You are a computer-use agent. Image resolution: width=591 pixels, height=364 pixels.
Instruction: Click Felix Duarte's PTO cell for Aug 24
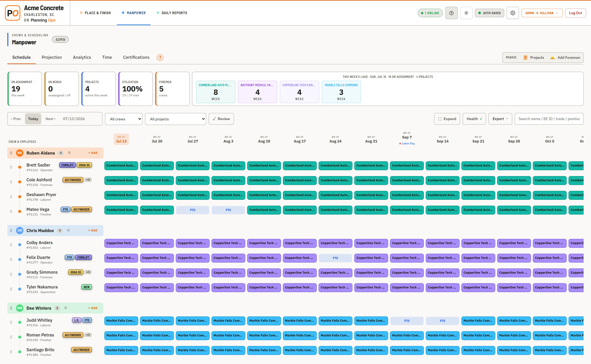[335, 258]
